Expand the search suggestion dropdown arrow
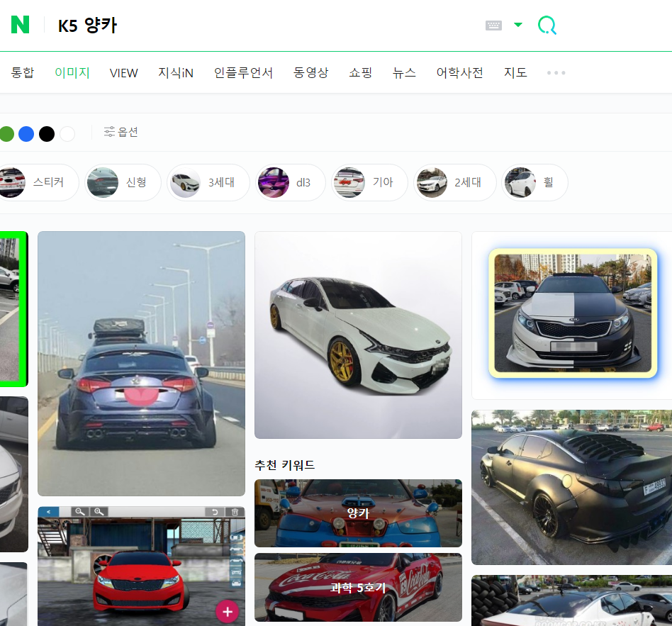Viewport: 672px width, 626px height. pos(517,25)
